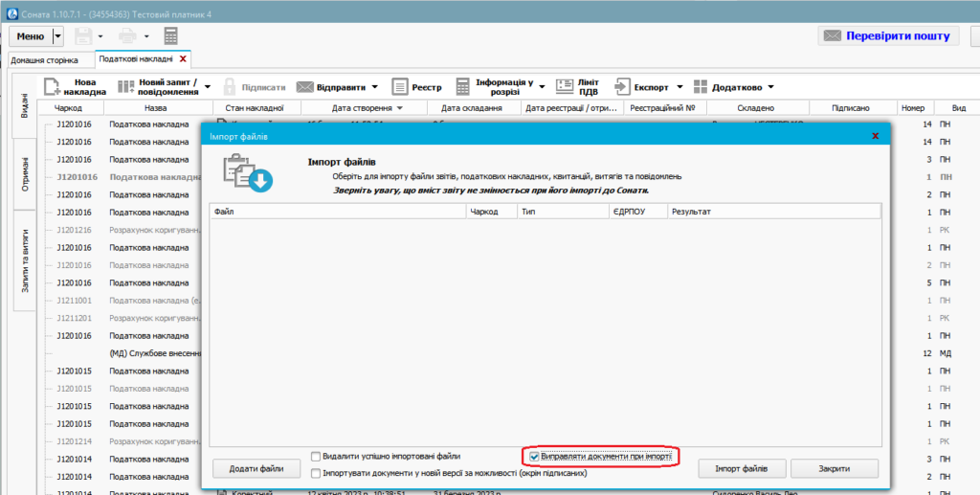This screenshot has width=980, height=495.
Task: Click Нова накладна document icon
Action: pyautogui.click(x=52, y=87)
